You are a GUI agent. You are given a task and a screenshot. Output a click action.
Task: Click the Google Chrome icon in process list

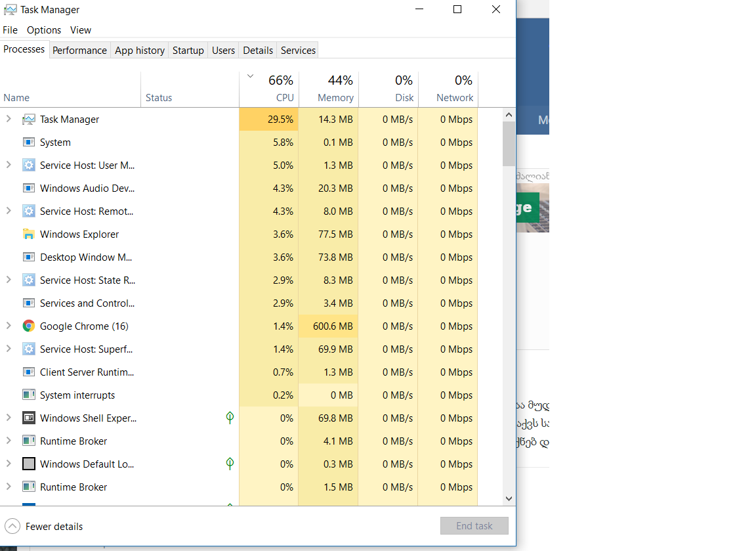tap(28, 326)
